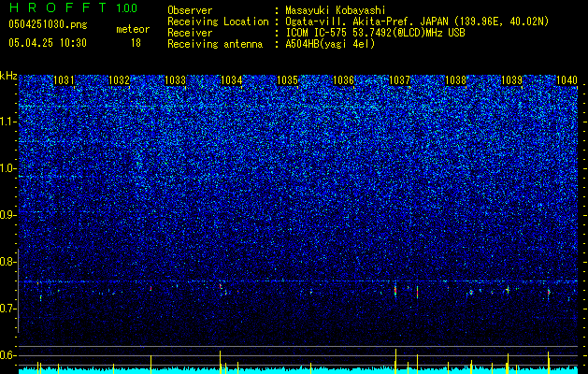The height and width of the screenshot is (374, 588).
Task: Click time marker 1037
Action: (x=399, y=80)
